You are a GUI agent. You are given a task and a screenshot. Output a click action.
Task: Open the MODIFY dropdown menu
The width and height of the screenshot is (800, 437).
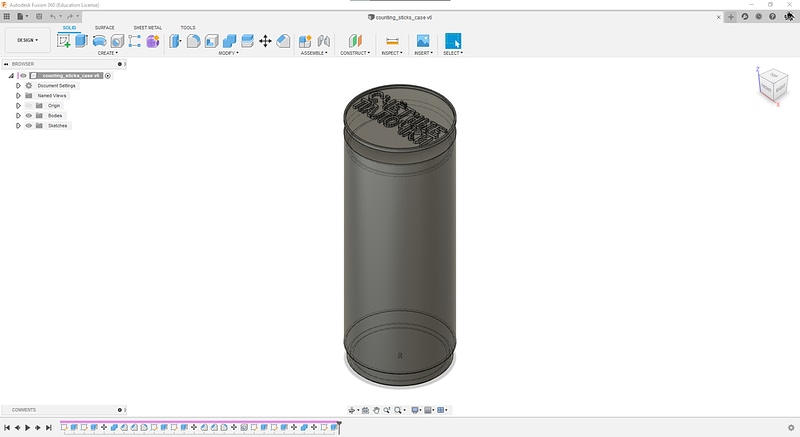coord(229,53)
